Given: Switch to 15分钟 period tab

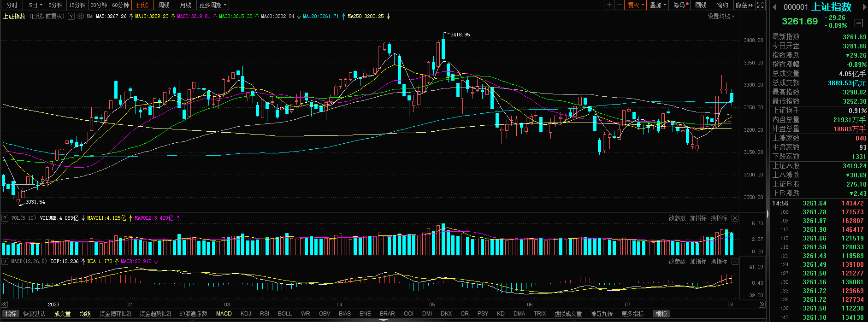Looking at the screenshot, I should [77, 5].
